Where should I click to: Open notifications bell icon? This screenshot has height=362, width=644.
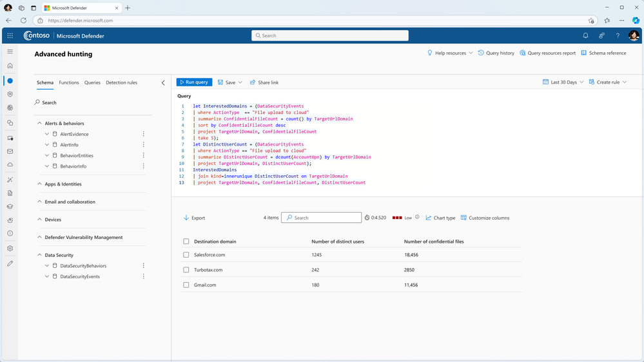[x=585, y=35]
